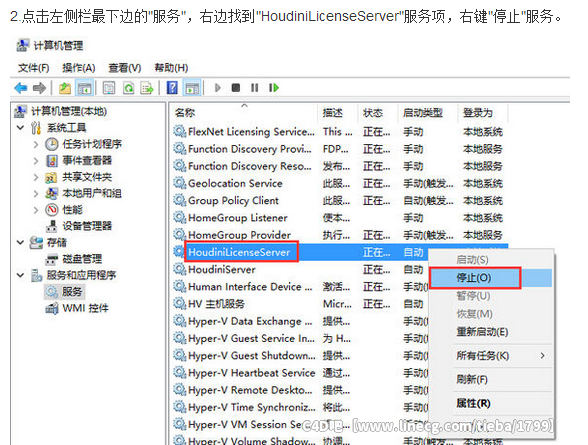Select 磁盘管理 in the tree

coord(82,259)
